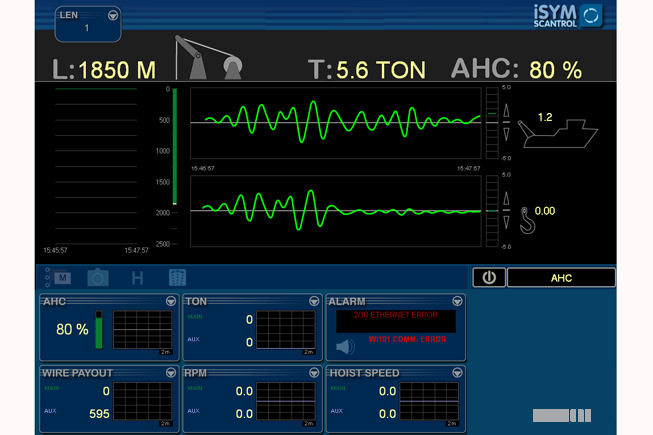653x435 pixels.
Task: Click the WIRE PAYOUT AUX value 595
Action: pos(99,414)
